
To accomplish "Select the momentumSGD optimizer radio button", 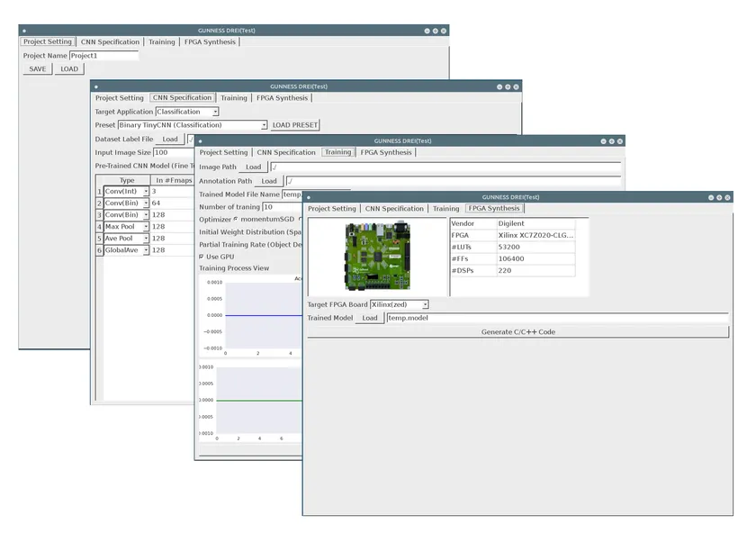I will point(236,219).
